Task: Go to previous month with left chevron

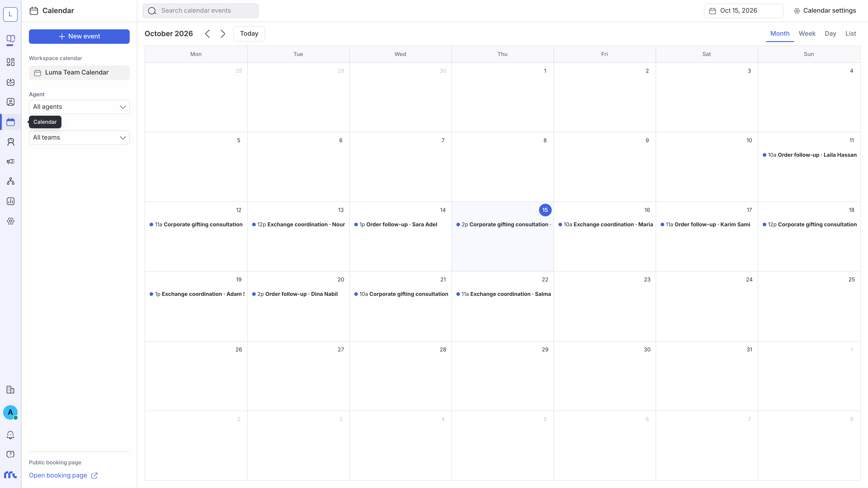Action: click(x=208, y=34)
